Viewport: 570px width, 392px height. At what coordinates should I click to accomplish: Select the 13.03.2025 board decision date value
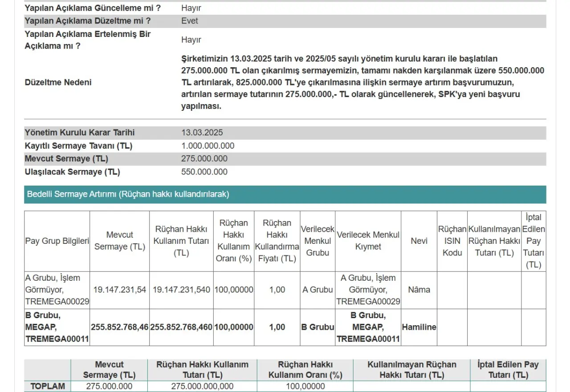tap(202, 133)
